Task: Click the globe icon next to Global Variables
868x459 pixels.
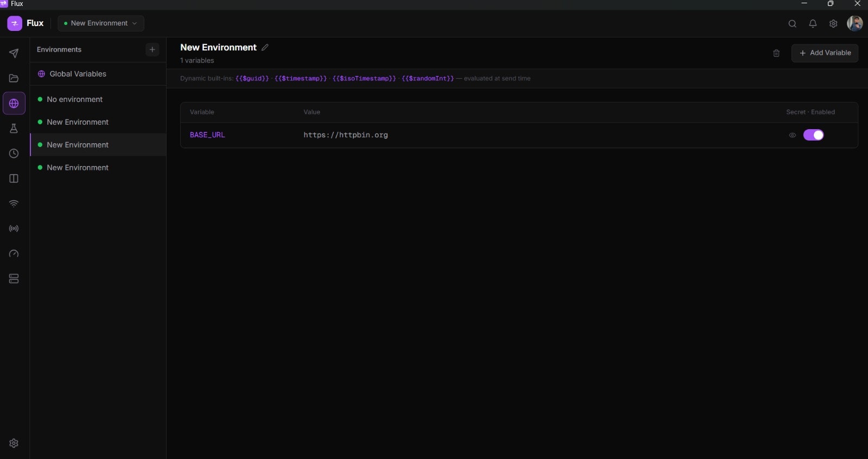Action: tap(41, 74)
